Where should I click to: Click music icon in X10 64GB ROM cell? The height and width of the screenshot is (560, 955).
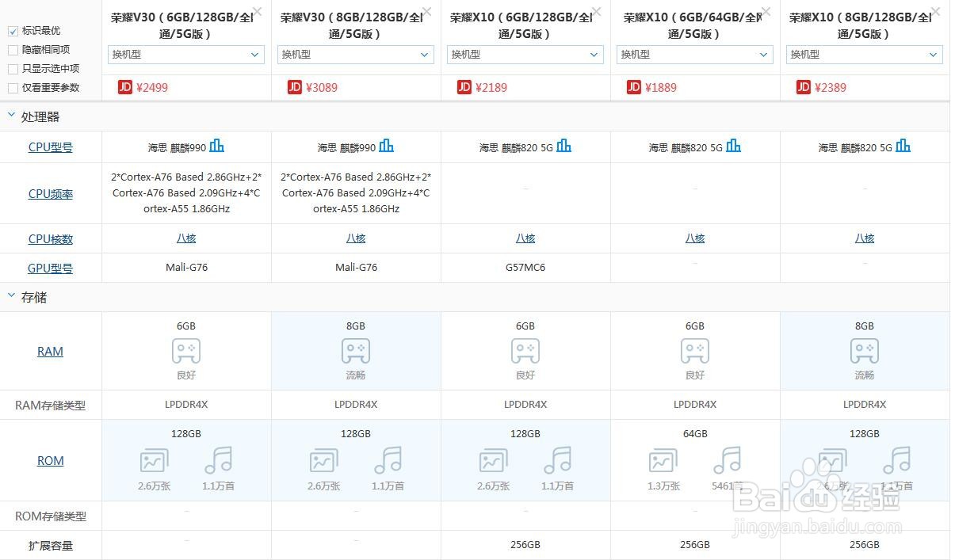pos(727,460)
